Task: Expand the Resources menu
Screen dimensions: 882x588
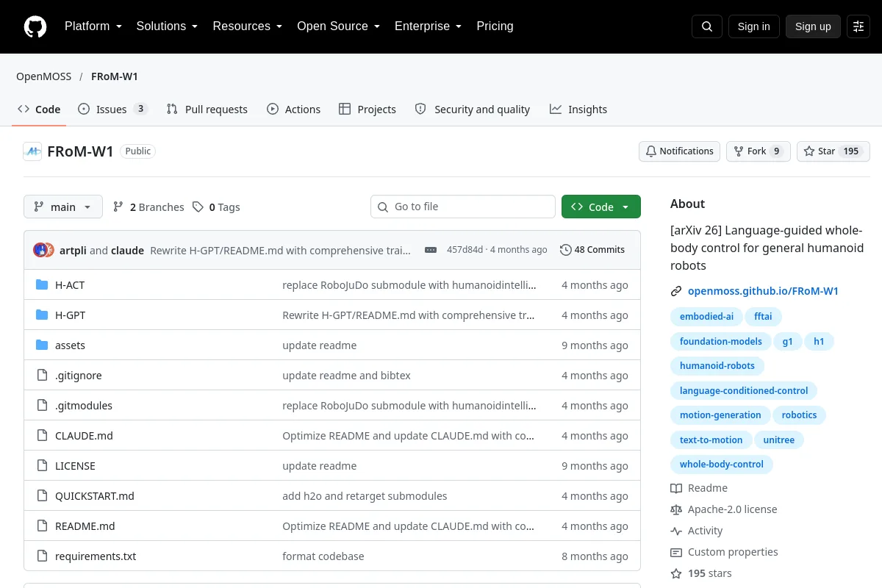Action: tap(248, 26)
